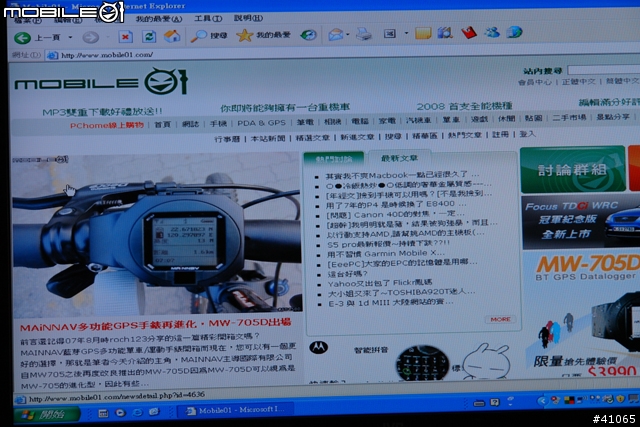Screen dimensions: 640x427
Task: Go to the Home page icon
Action: tap(172, 36)
